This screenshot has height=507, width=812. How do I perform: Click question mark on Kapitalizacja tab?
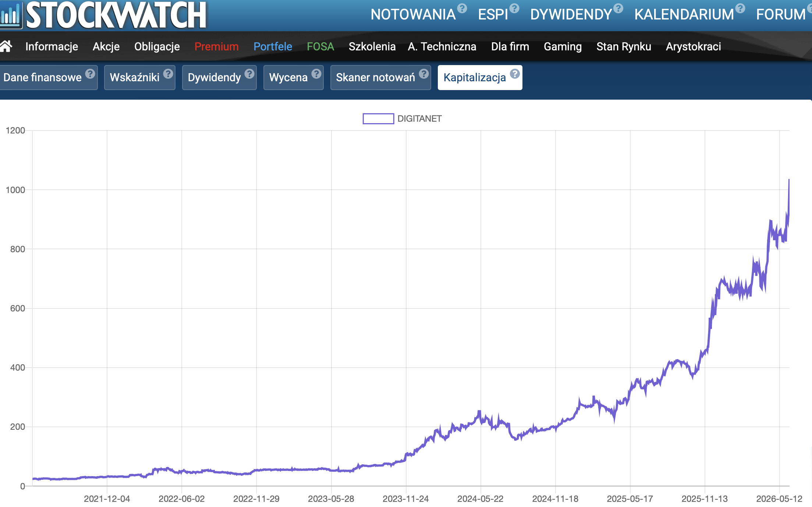515,74
